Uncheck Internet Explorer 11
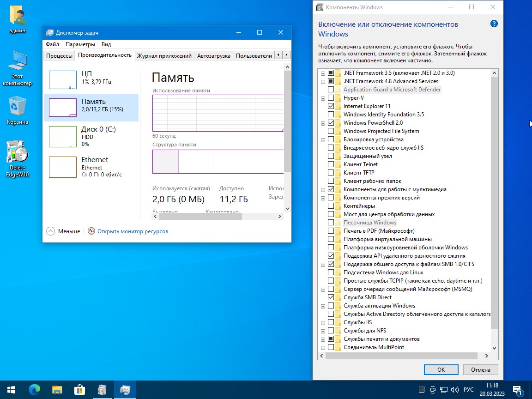 (x=331, y=106)
